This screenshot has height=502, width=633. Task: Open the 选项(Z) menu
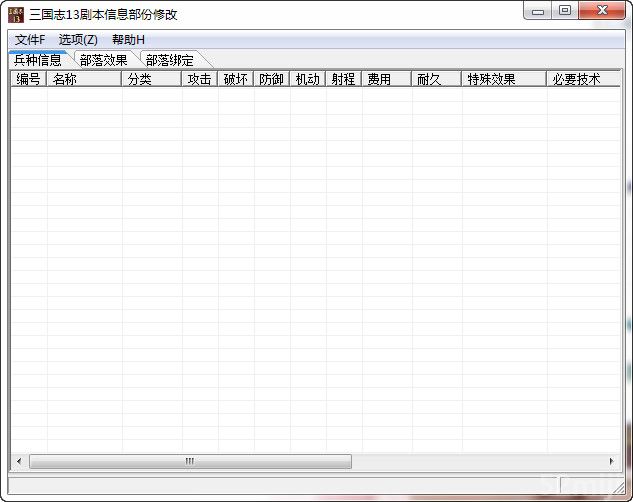tap(78, 39)
